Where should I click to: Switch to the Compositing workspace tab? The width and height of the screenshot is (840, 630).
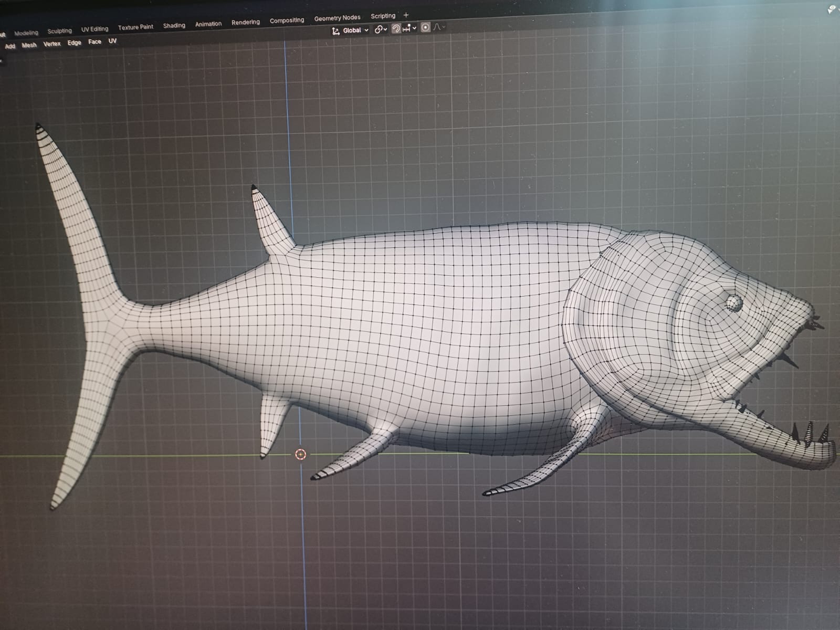click(287, 20)
